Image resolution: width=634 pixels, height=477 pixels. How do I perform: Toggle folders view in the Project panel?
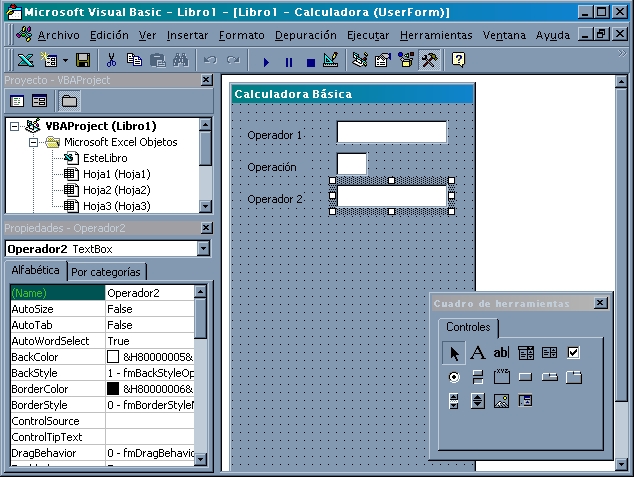coord(69,101)
